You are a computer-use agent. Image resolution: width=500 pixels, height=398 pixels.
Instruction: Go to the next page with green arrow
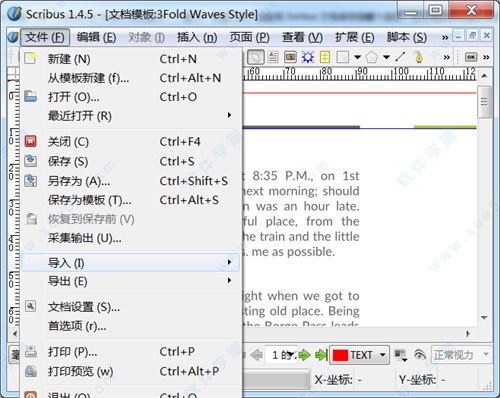[x=304, y=355]
